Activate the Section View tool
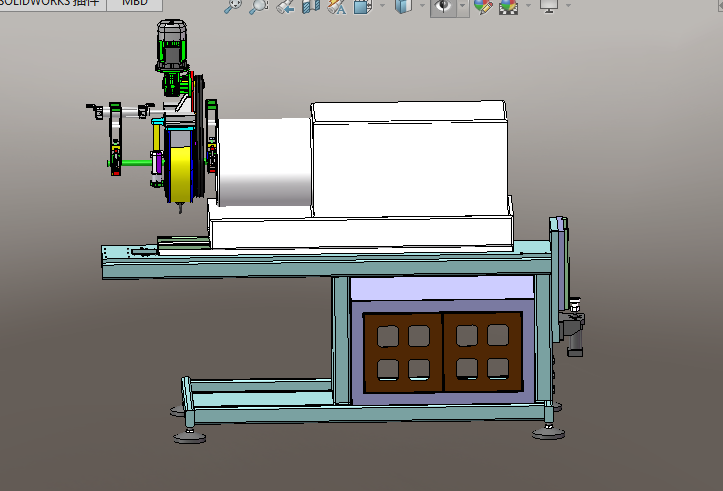The width and height of the screenshot is (723, 491). coord(311,6)
